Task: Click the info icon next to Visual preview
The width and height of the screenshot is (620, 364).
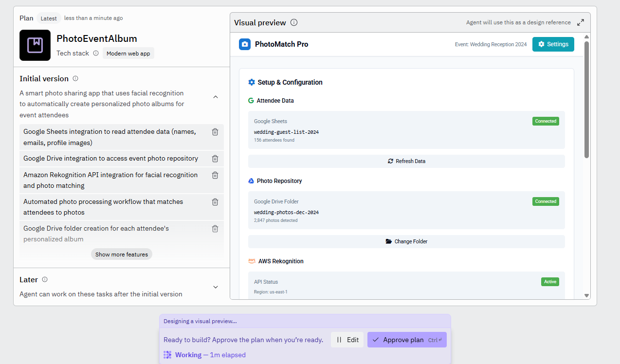Action: (294, 22)
